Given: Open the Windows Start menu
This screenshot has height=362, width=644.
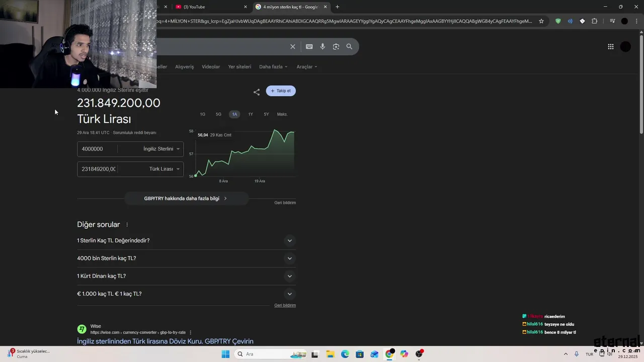Looking at the screenshot, I should pyautogui.click(x=225, y=354).
